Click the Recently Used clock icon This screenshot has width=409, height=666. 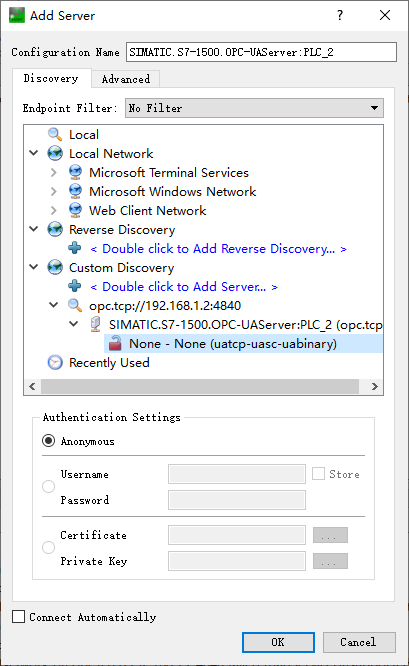click(x=55, y=362)
